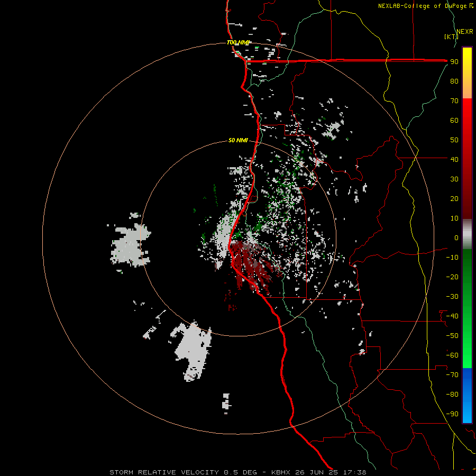Click the 30 value on velocity scale

pos(454,179)
